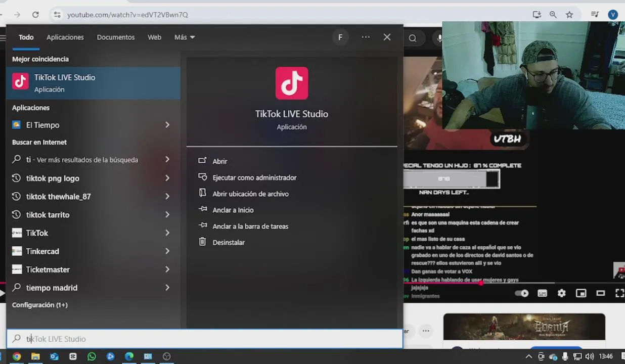Open the Chrome profile avatar V
Image resolution: width=625 pixels, height=364 pixels.
613,15
